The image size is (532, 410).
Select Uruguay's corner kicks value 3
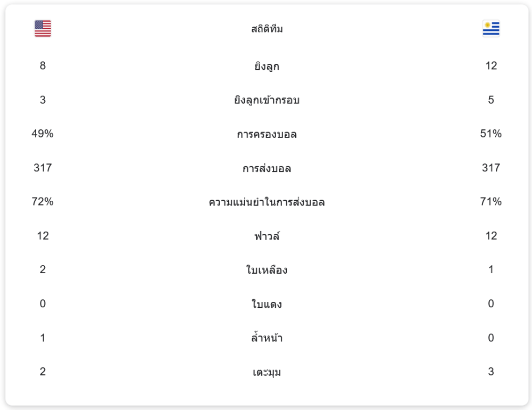pyautogui.click(x=491, y=372)
